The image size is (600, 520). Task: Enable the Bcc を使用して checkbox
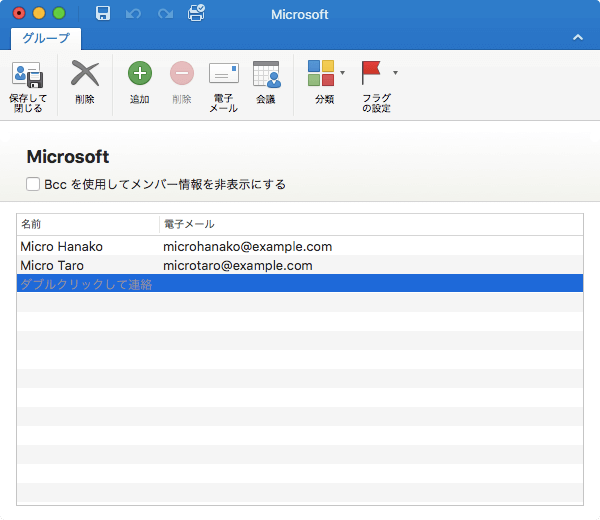[x=33, y=184]
